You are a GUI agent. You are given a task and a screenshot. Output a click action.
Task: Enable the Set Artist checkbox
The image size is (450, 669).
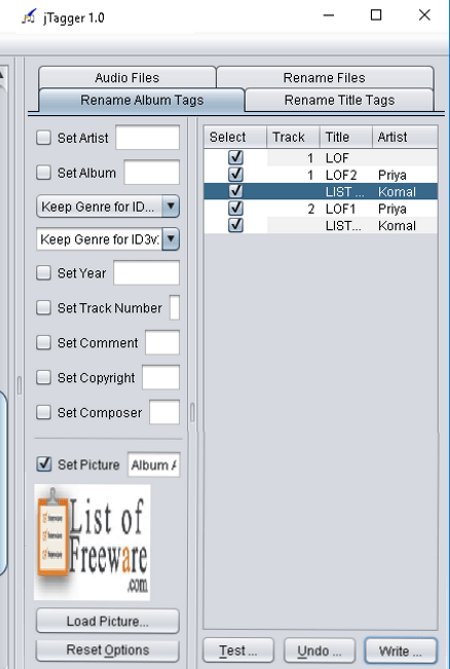click(x=44, y=138)
